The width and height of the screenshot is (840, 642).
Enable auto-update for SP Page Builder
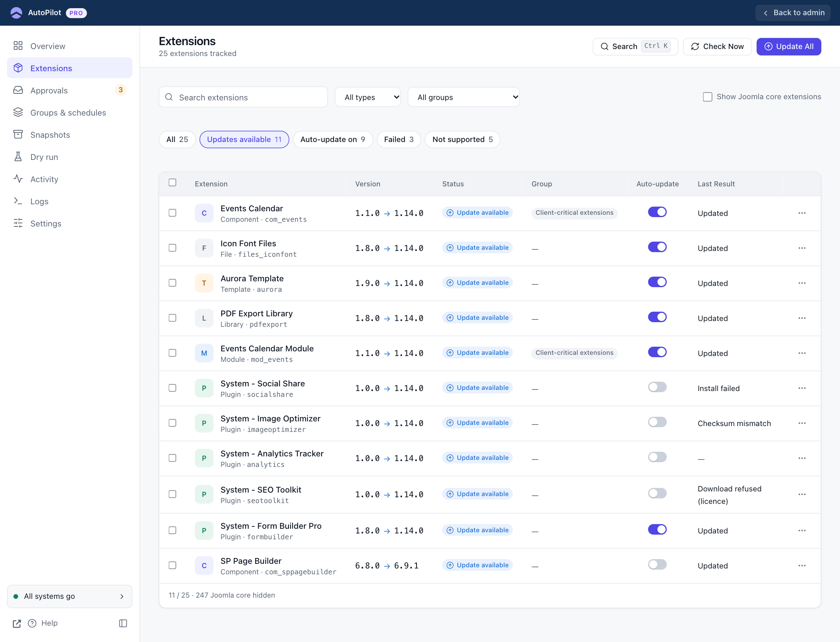pyautogui.click(x=657, y=565)
